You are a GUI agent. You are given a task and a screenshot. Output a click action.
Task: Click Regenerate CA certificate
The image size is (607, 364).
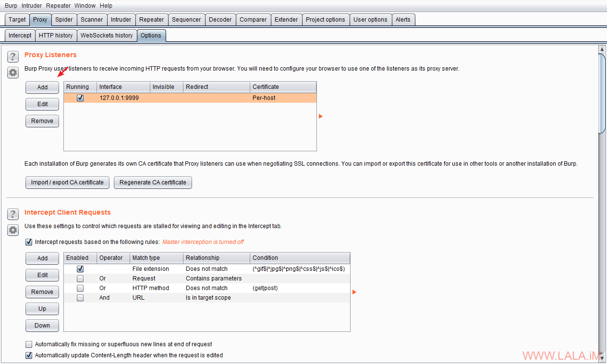(153, 182)
